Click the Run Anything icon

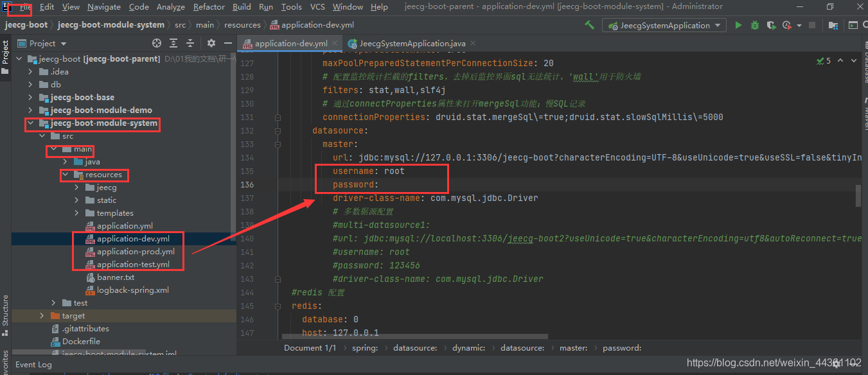click(853, 25)
